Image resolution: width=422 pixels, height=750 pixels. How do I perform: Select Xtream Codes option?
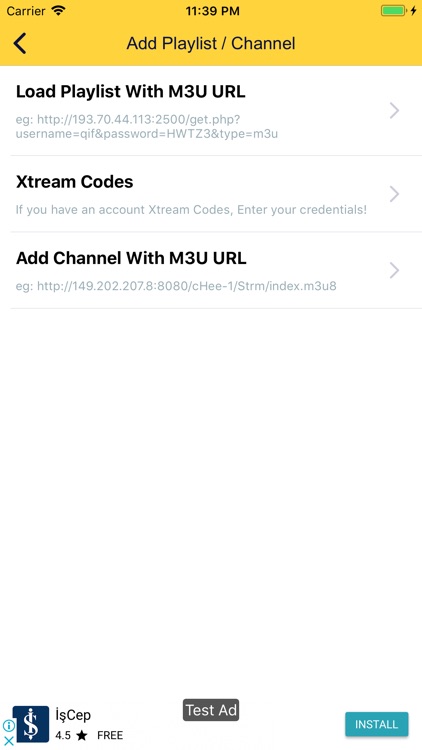click(x=211, y=194)
